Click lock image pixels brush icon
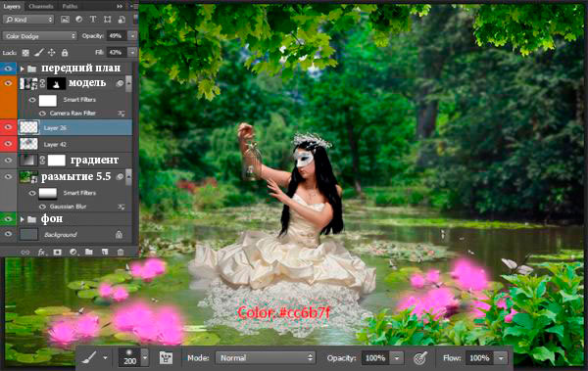This screenshot has height=371, width=588. coord(38,53)
